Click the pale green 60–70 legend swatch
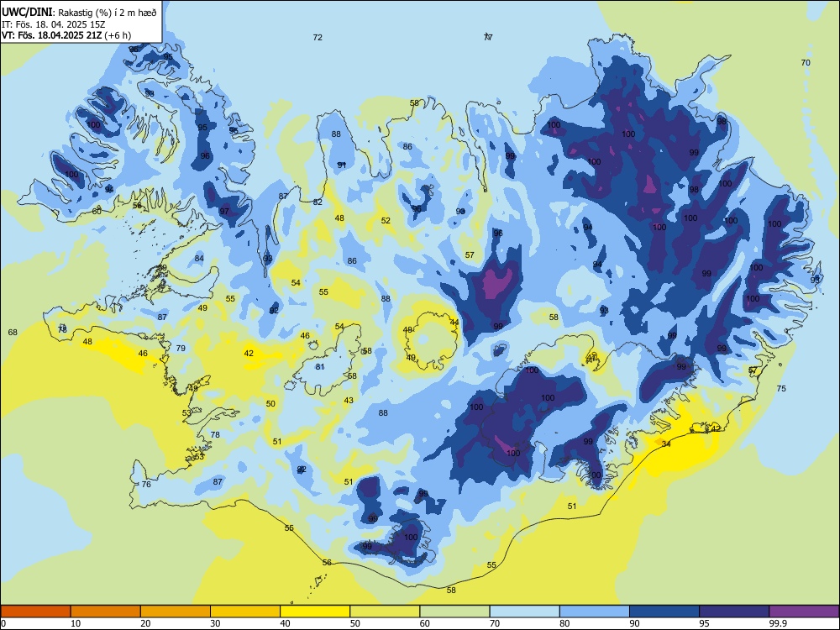This screenshot has width=840, height=630. (454, 612)
